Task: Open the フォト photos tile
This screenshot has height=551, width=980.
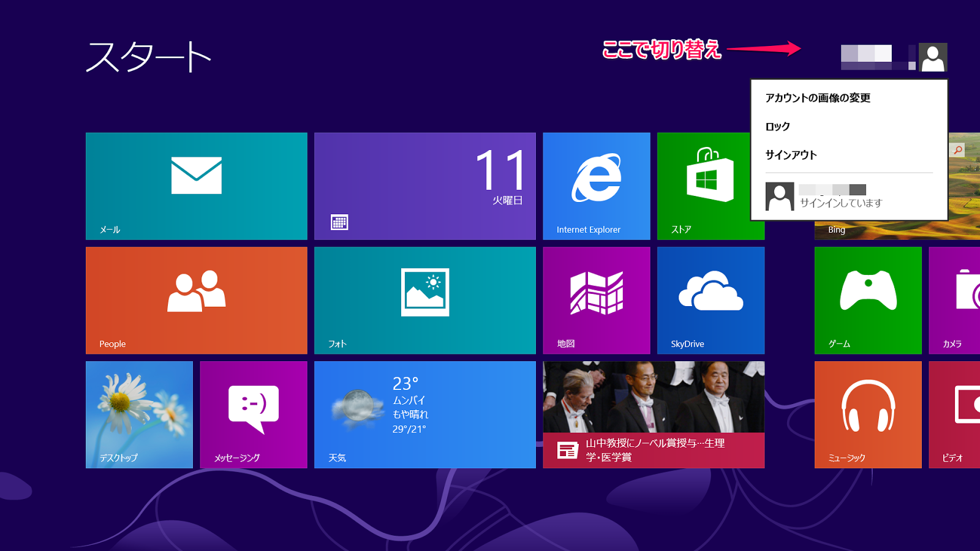Action: (x=424, y=301)
